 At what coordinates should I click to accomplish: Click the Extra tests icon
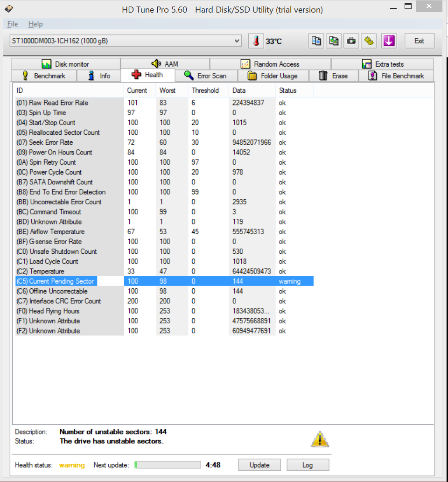[366, 64]
